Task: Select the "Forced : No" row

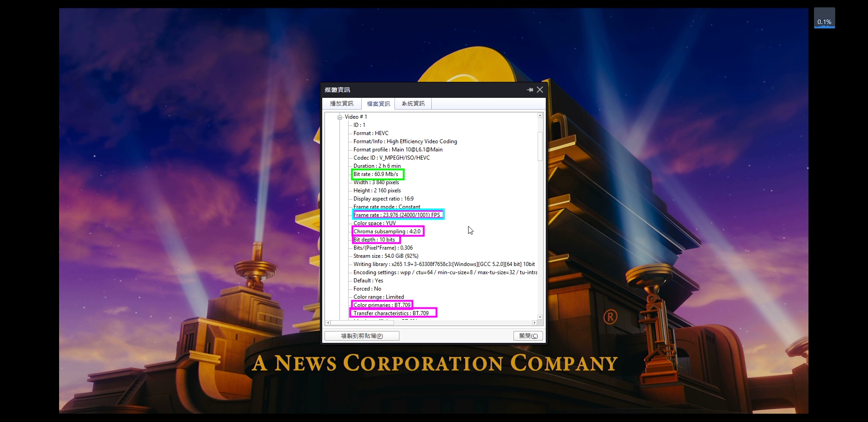Action: (x=367, y=289)
